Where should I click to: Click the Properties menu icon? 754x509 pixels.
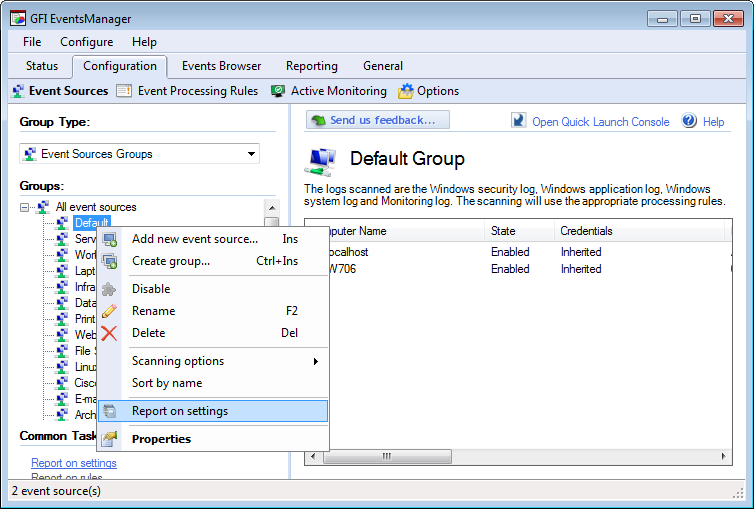pyautogui.click(x=109, y=439)
